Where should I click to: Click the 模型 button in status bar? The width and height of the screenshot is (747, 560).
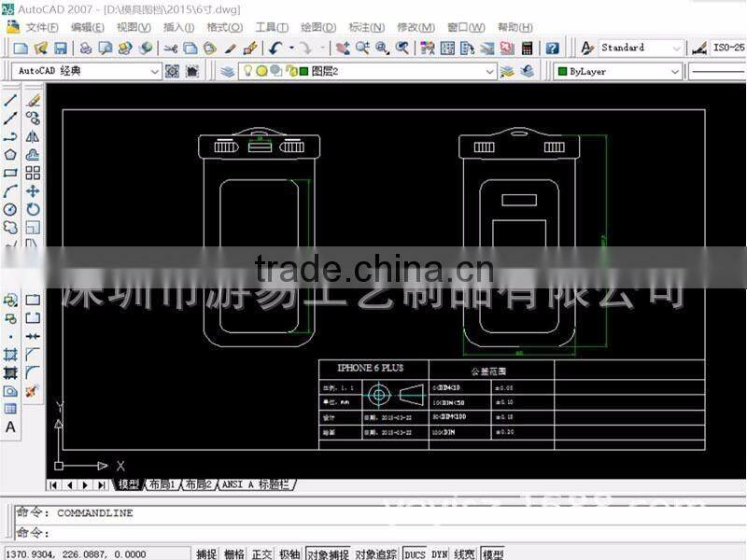pyautogui.click(x=492, y=553)
